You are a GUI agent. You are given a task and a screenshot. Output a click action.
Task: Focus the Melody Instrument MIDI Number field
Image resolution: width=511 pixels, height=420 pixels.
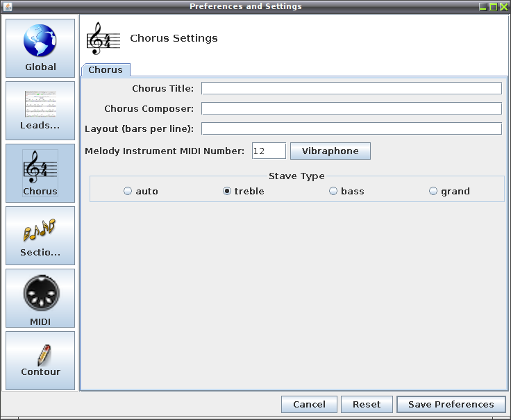click(x=269, y=151)
